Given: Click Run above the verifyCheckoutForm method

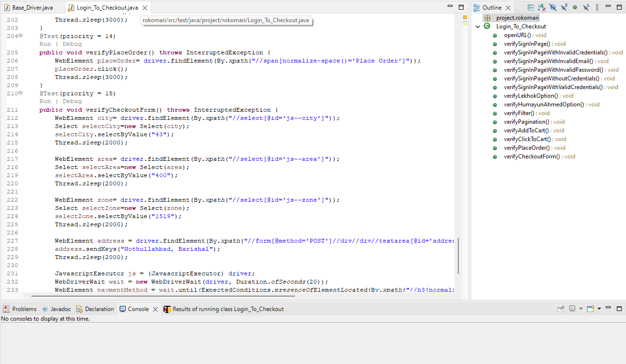Looking at the screenshot, I should 45,102.
